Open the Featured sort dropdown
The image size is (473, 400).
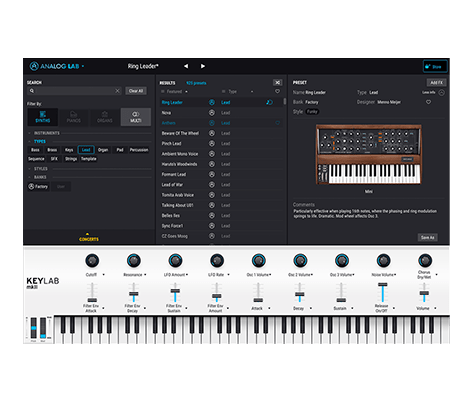(x=175, y=92)
